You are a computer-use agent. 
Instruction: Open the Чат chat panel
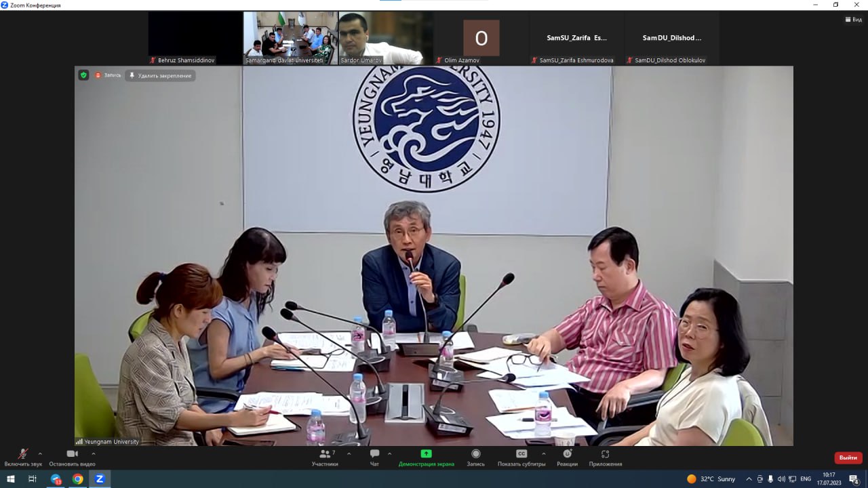(374, 457)
